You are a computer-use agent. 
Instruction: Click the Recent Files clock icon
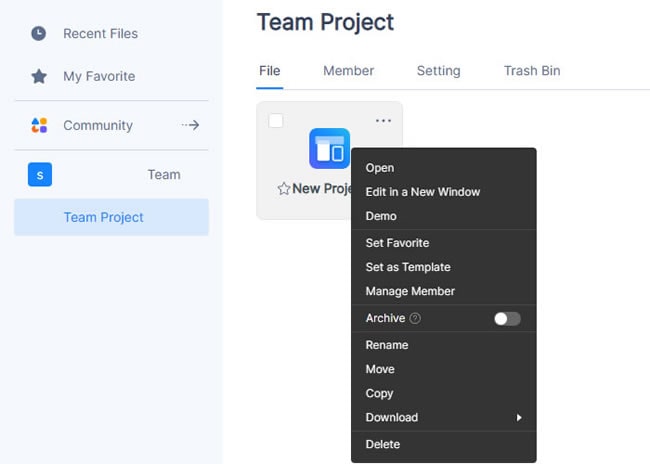(x=39, y=33)
